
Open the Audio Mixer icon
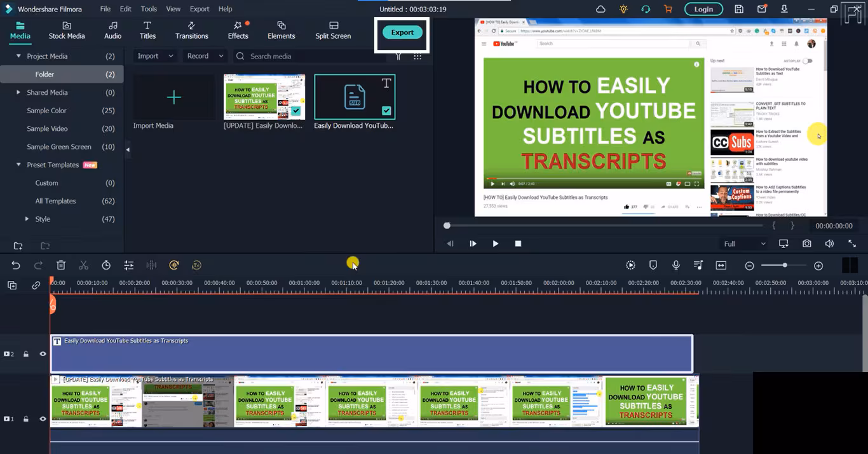coord(698,265)
